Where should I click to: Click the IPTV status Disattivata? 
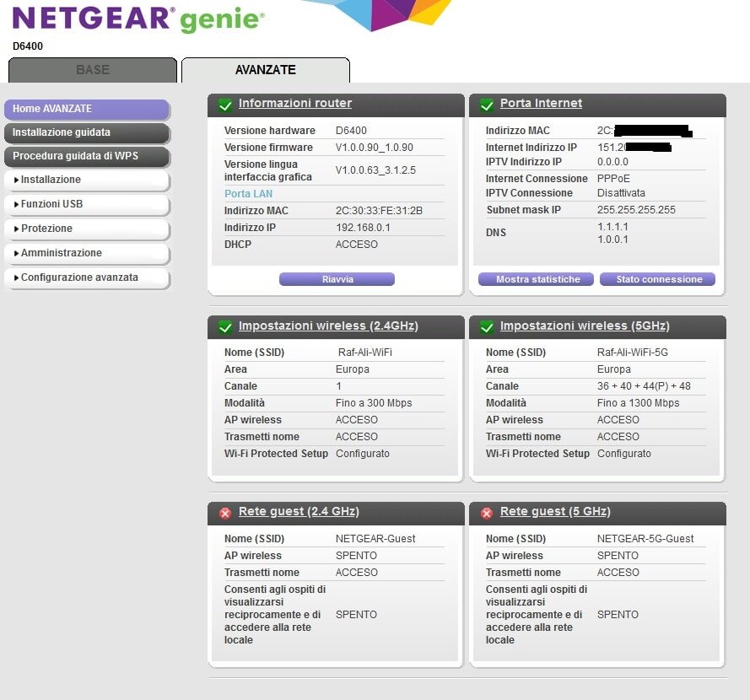tap(621, 193)
